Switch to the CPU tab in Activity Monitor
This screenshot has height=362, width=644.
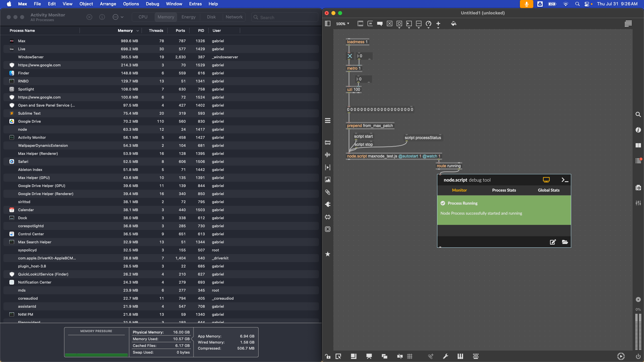click(x=143, y=17)
